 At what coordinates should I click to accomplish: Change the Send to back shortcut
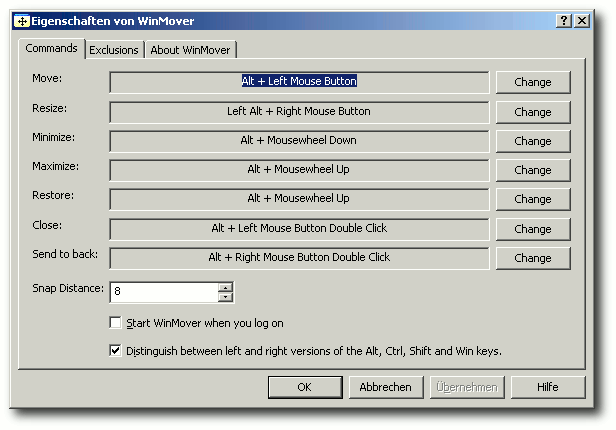tap(532, 258)
